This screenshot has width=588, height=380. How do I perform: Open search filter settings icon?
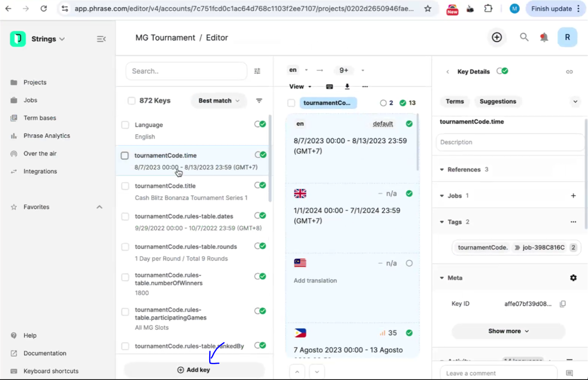coord(257,71)
